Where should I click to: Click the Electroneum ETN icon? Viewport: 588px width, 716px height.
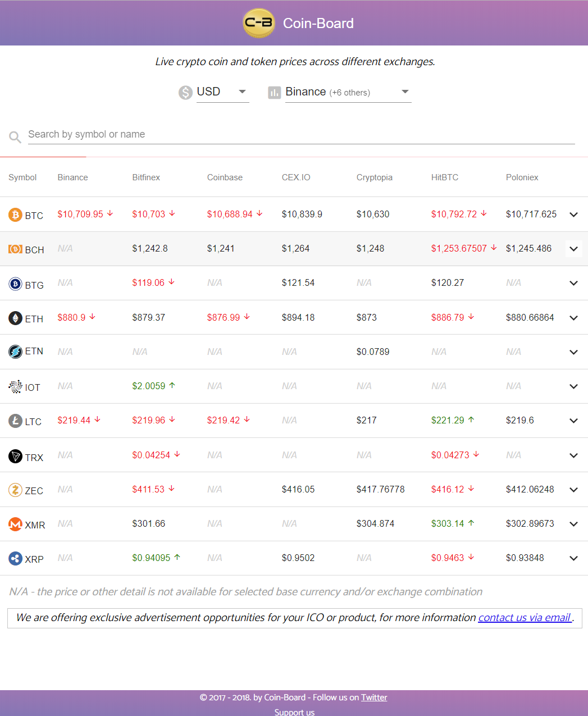[x=15, y=352]
